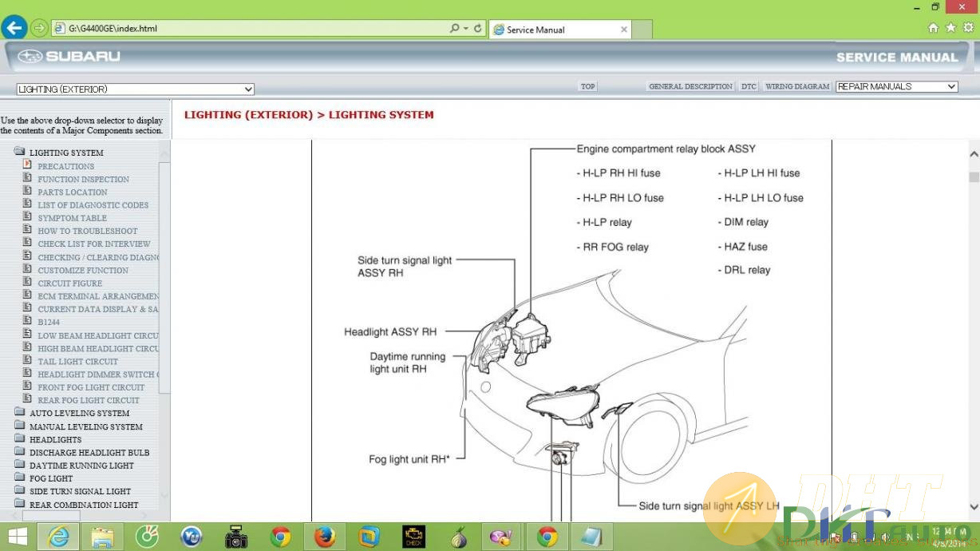Open the camera app in the taskbar
This screenshot has height=551, width=980.
click(x=235, y=537)
